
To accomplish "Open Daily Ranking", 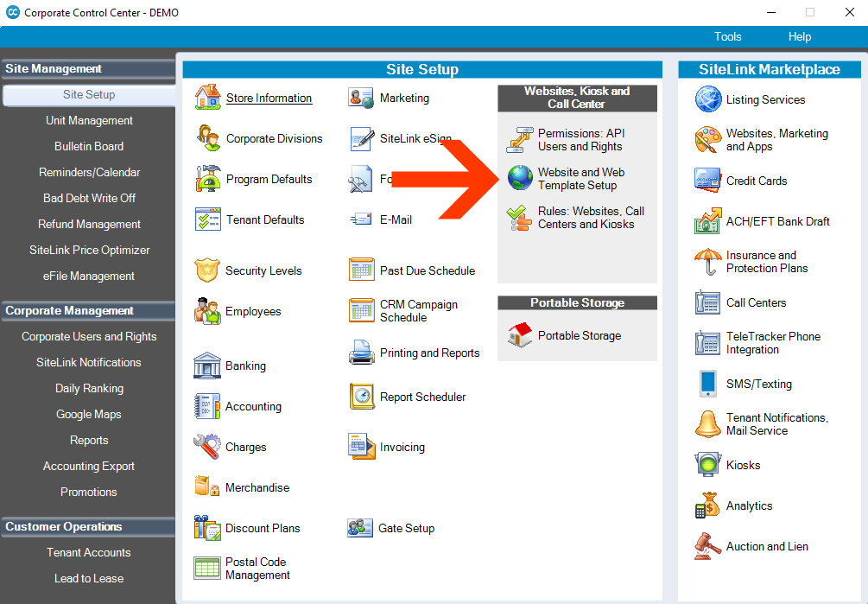I will coord(89,388).
